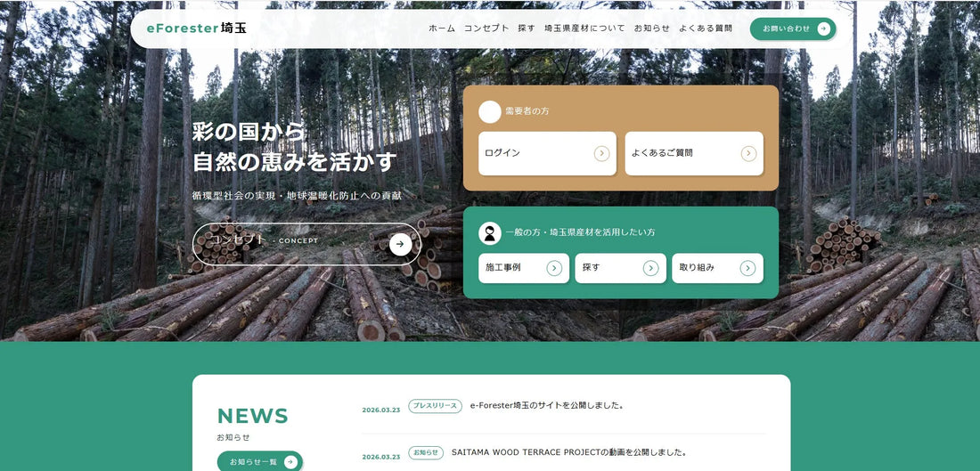Click the コンセプト CONCEPT hero button
Image resolution: width=980 pixels, height=471 pixels.
[x=306, y=244]
